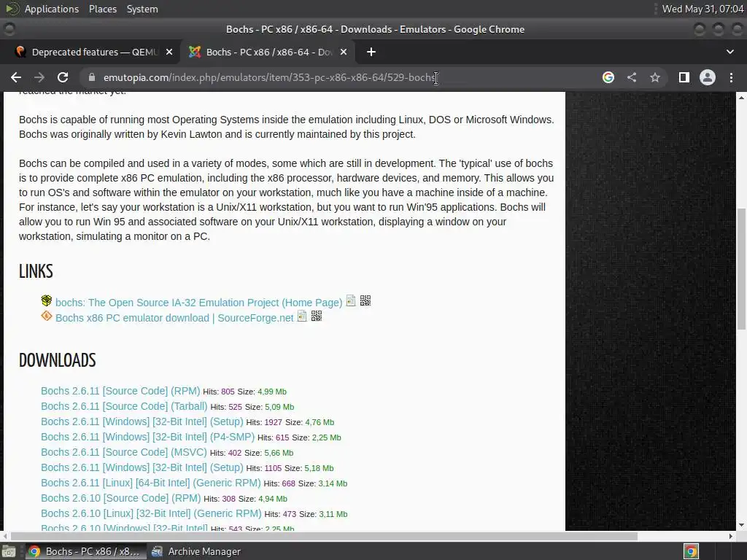The height and width of the screenshot is (560, 747).
Task: Close the Deprecated features QEMU tab
Action: (169, 52)
